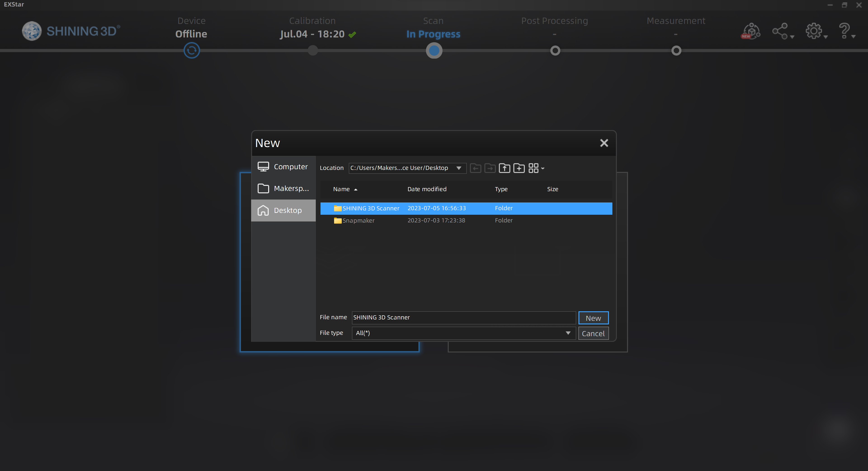
Task: Click the go up one folder icon
Action: tap(504, 168)
